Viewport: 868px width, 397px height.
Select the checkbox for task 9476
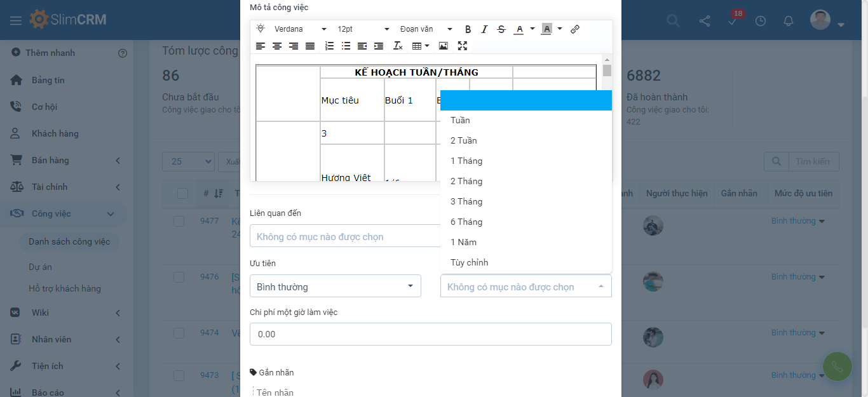coord(179,277)
